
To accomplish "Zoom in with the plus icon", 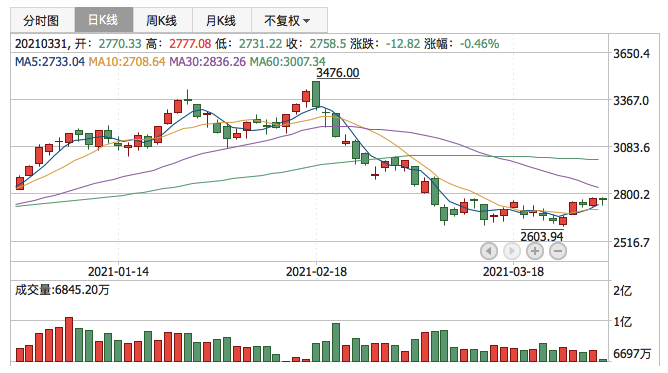I will [535, 251].
